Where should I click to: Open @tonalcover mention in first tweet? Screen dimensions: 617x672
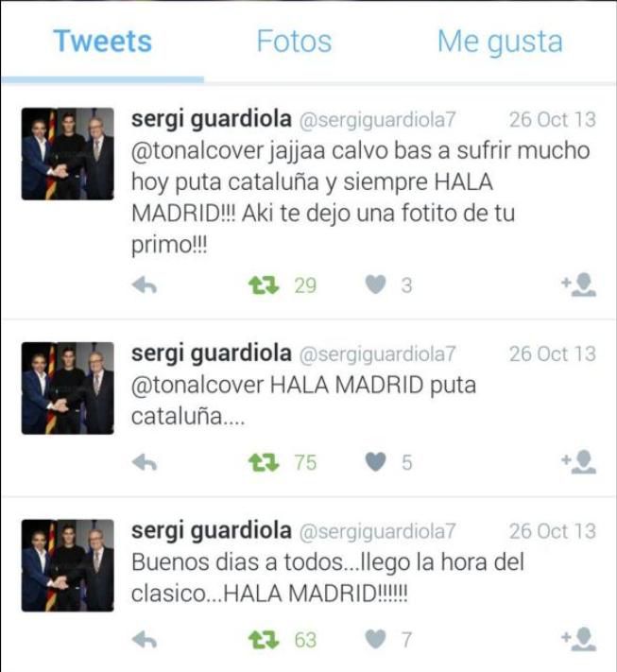(197, 151)
